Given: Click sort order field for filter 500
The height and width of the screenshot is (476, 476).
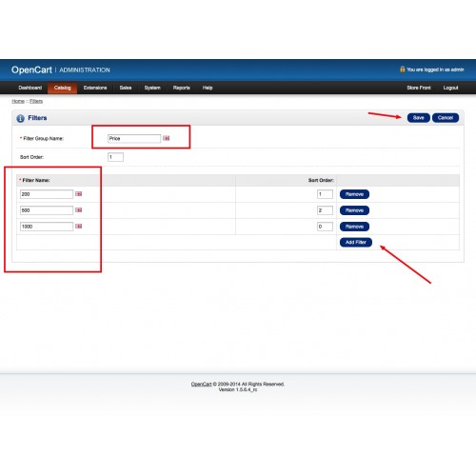Looking at the screenshot, I should (325, 210).
